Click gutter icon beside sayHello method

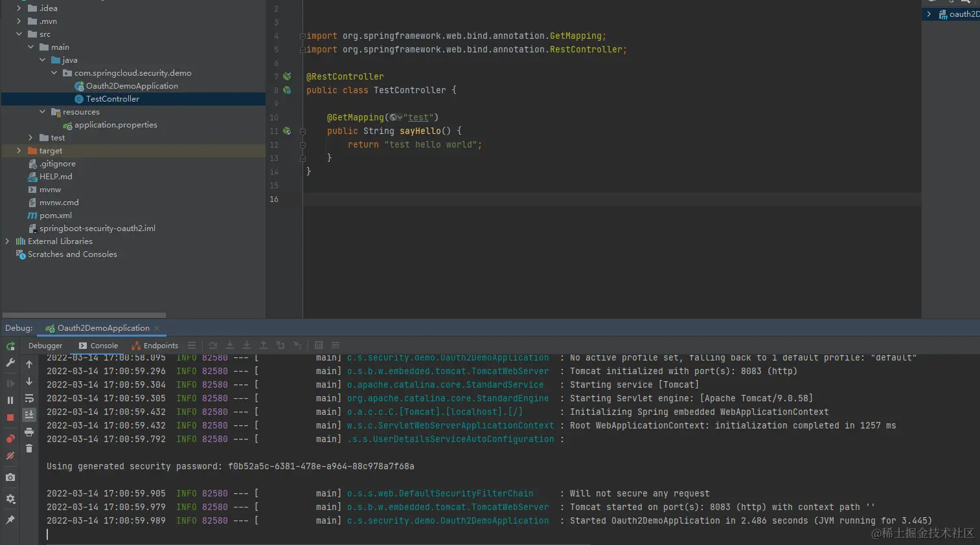tap(287, 131)
